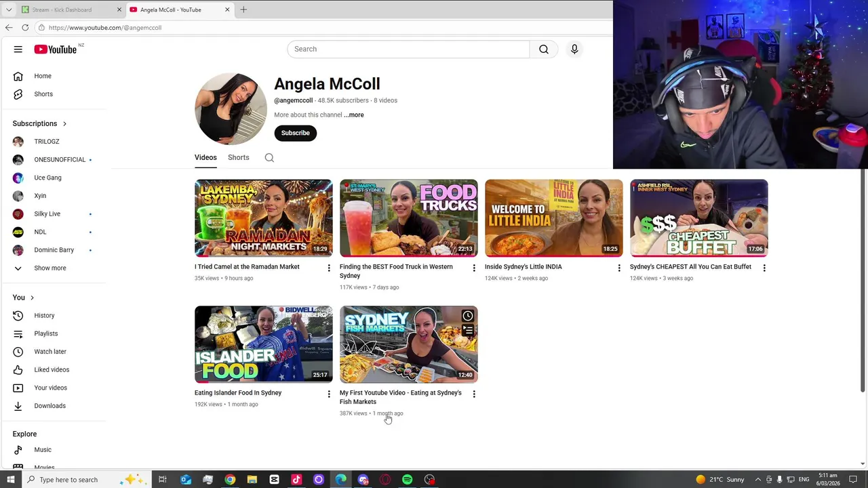The width and height of the screenshot is (868, 488).
Task: Open options for CHEAPEST Buffet video
Action: [x=764, y=268]
